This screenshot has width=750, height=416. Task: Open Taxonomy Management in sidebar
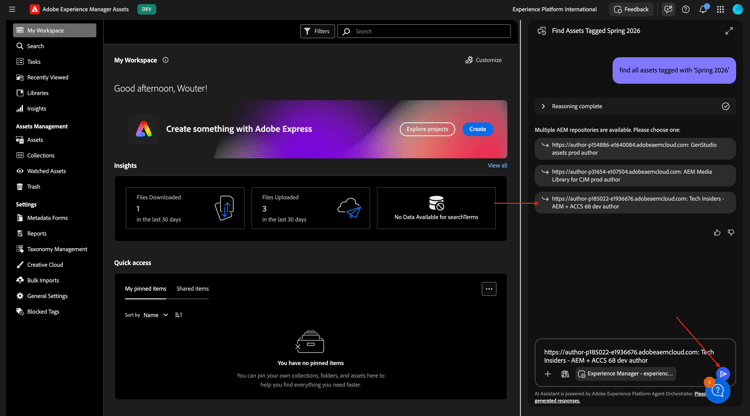(x=55, y=249)
